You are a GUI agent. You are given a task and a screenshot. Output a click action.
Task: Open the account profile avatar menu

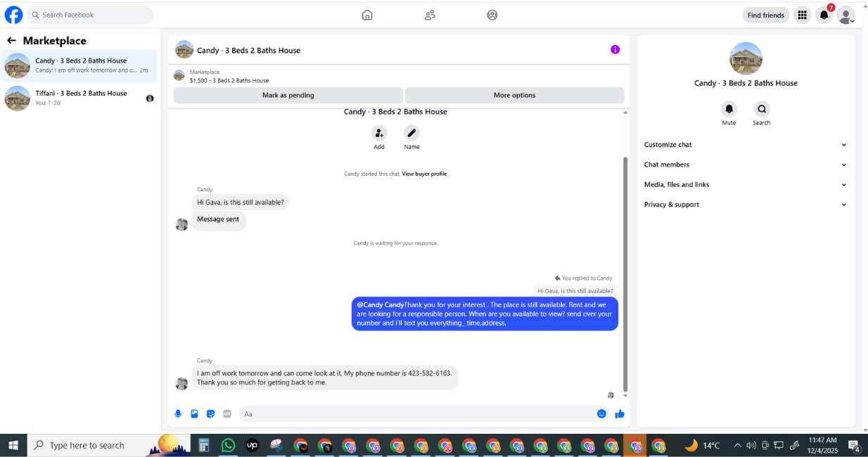(x=846, y=15)
